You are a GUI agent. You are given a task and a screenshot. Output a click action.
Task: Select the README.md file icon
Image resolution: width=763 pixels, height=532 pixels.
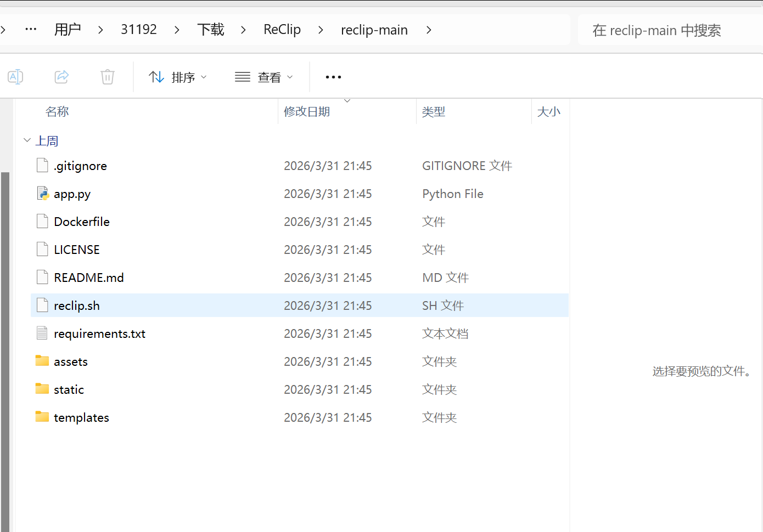coord(42,277)
